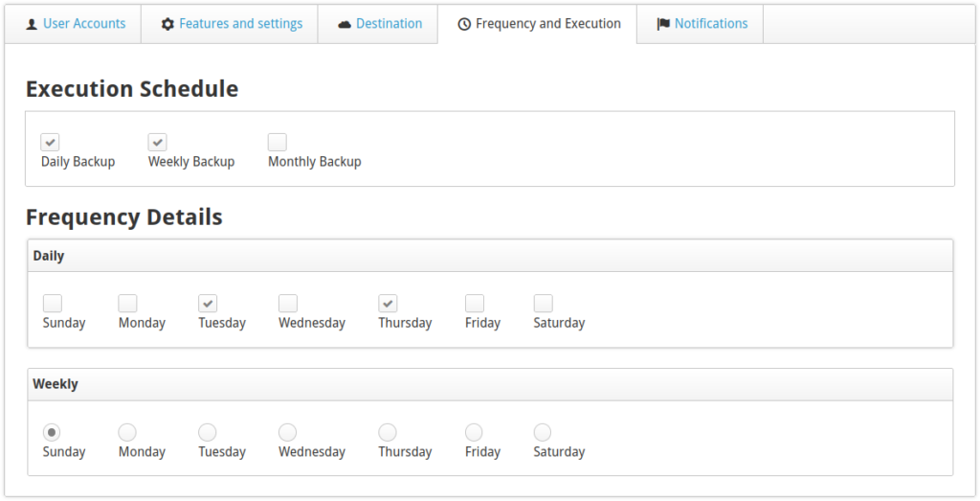980x501 pixels.
Task: Open the User Accounts tab
Action: [x=83, y=24]
